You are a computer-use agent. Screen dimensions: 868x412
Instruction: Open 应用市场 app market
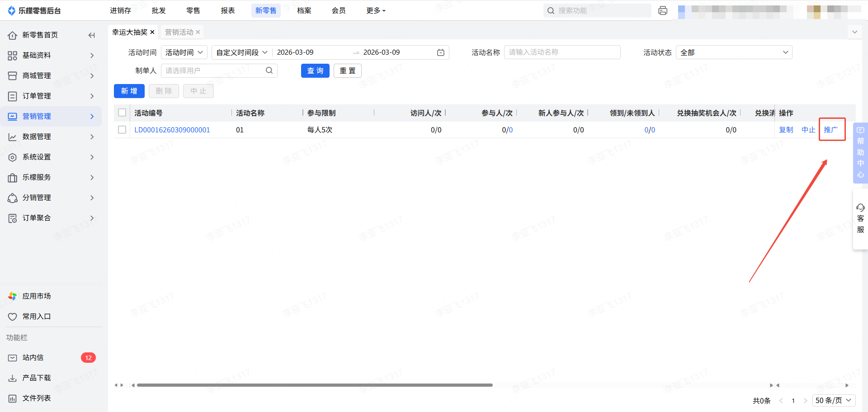(x=36, y=296)
